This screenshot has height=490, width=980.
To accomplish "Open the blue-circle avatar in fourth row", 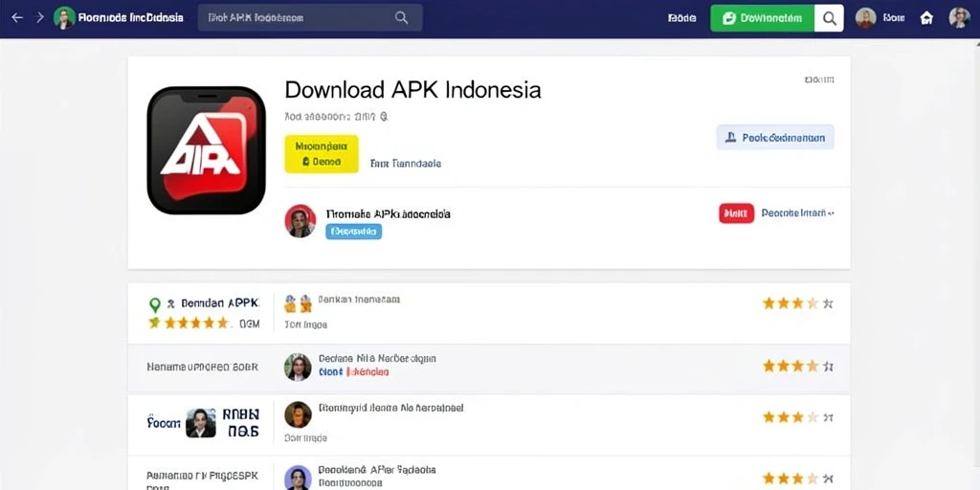I will 298,479.
